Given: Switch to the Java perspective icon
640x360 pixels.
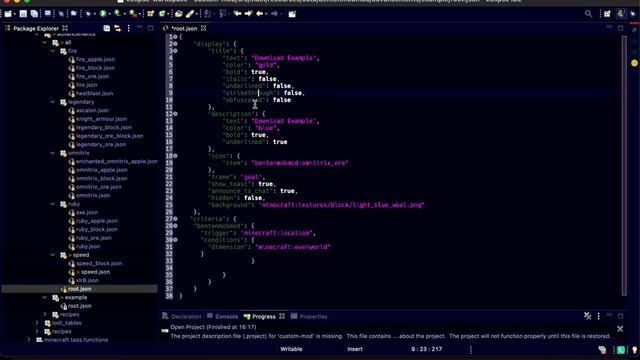Looking at the screenshot, I should coord(621,14).
